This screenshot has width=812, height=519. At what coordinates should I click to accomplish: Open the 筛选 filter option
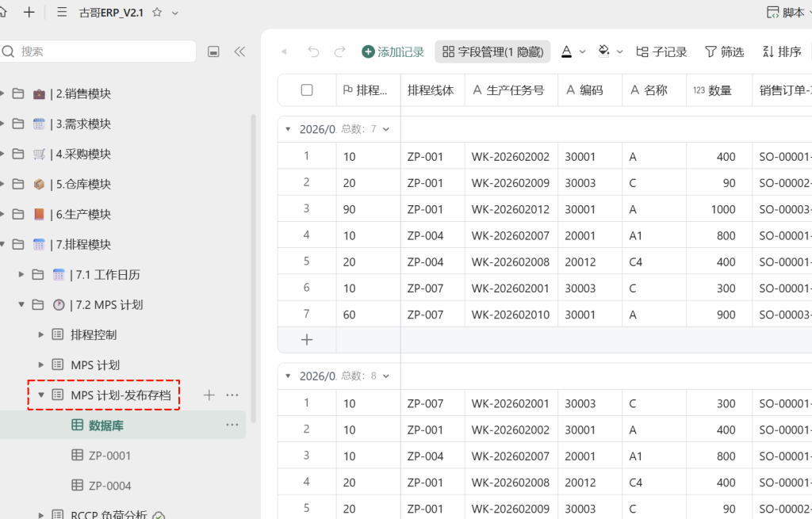tap(725, 52)
